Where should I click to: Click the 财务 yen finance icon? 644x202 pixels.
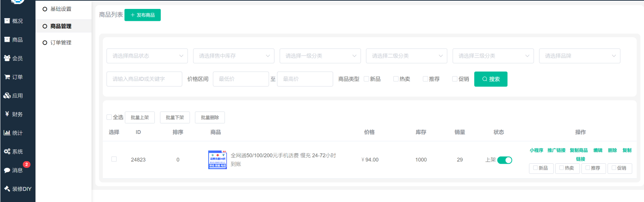point(7,114)
